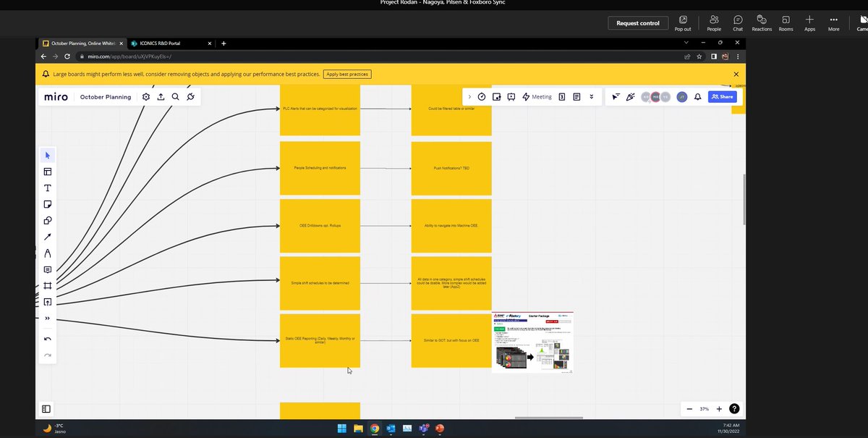This screenshot has height=438, width=868.
Task: Zoom out with the minus button
Action: 689,409
